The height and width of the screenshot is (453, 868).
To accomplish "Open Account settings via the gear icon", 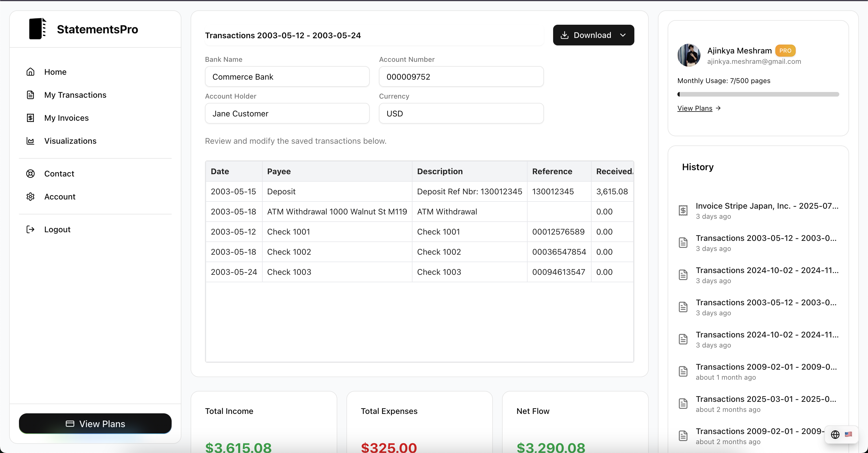I will click(x=30, y=196).
